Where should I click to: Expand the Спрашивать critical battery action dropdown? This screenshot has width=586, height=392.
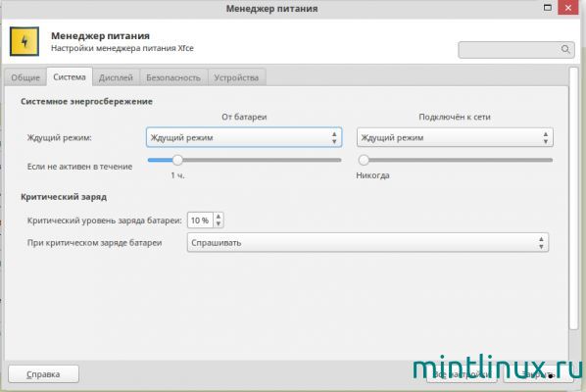[x=367, y=242]
